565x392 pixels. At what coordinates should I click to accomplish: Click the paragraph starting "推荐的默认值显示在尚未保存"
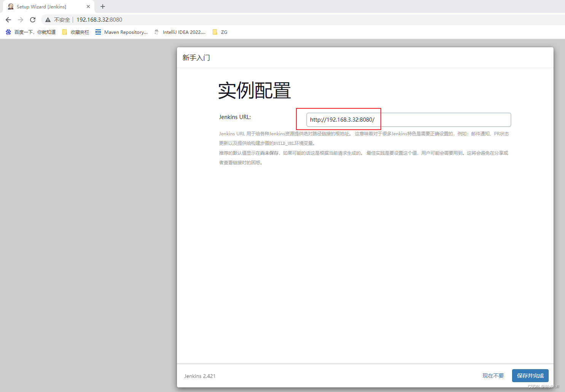(364, 158)
